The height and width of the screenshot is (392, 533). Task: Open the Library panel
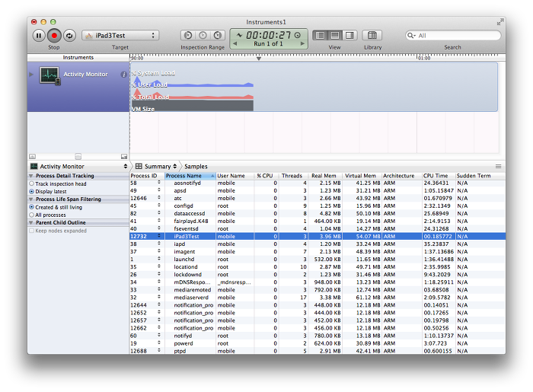click(x=372, y=35)
